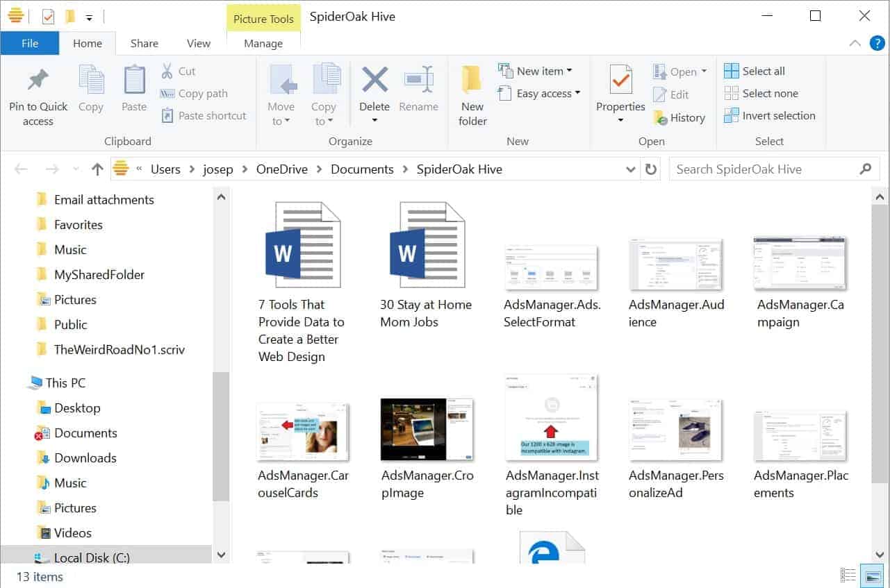The image size is (890, 588).
Task: Switch to the Home ribbon tab
Action: tap(88, 43)
